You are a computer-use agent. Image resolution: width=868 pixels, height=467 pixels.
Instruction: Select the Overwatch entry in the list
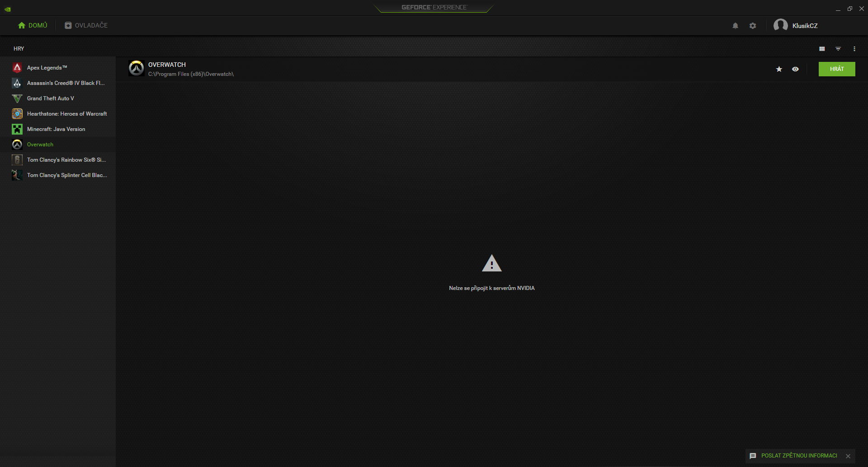coord(58,145)
